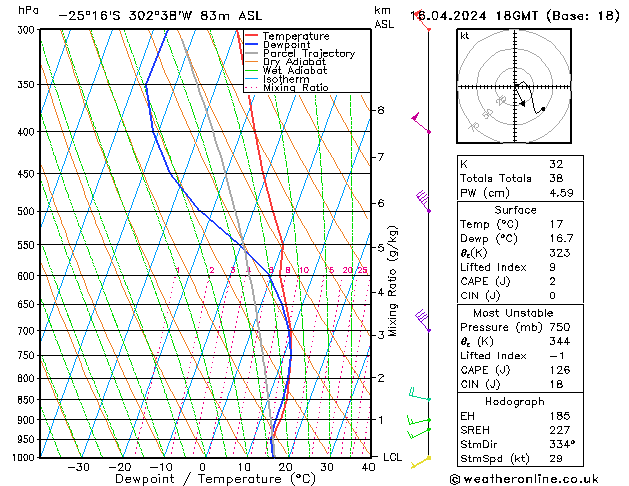Click the yellow surface wind barb at 1000 hPa
The image size is (629, 486).
tap(421, 462)
